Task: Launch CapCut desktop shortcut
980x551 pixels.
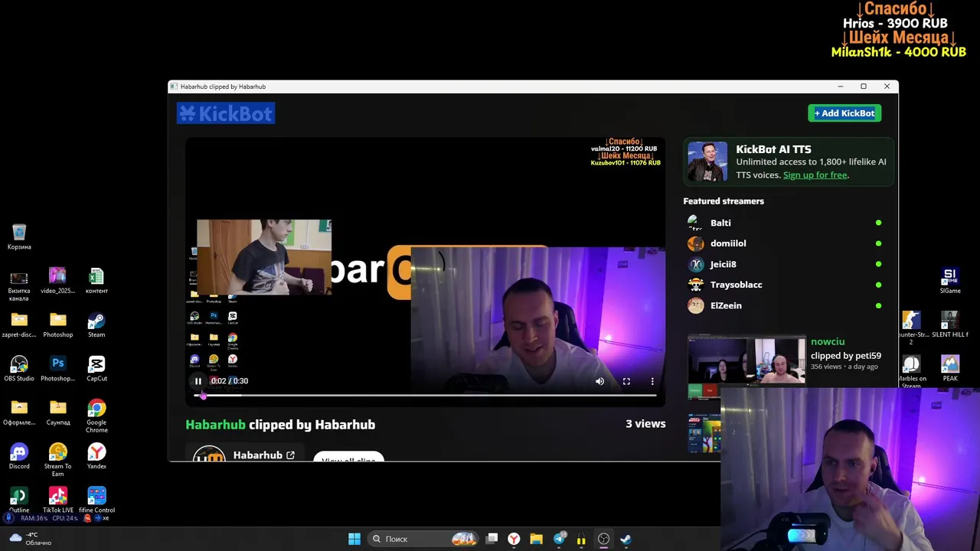Action: 96,368
